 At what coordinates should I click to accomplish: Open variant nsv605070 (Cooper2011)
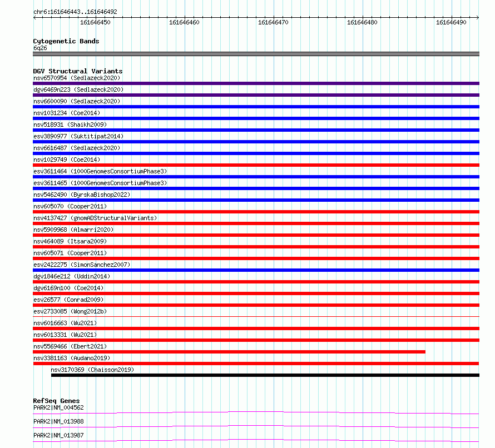[x=70, y=206]
